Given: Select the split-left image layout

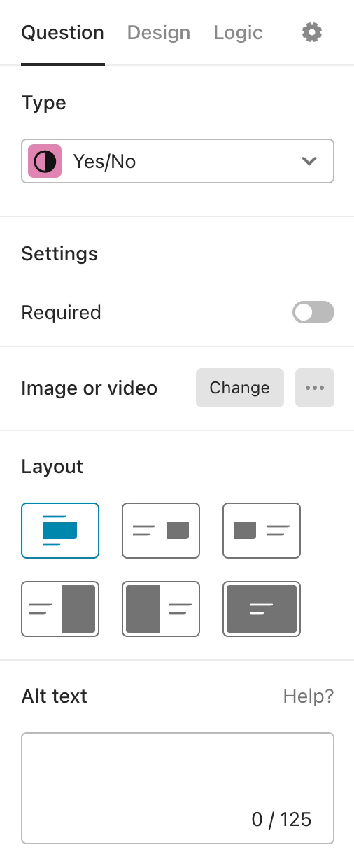Looking at the screenshot, I should [161, 609].
